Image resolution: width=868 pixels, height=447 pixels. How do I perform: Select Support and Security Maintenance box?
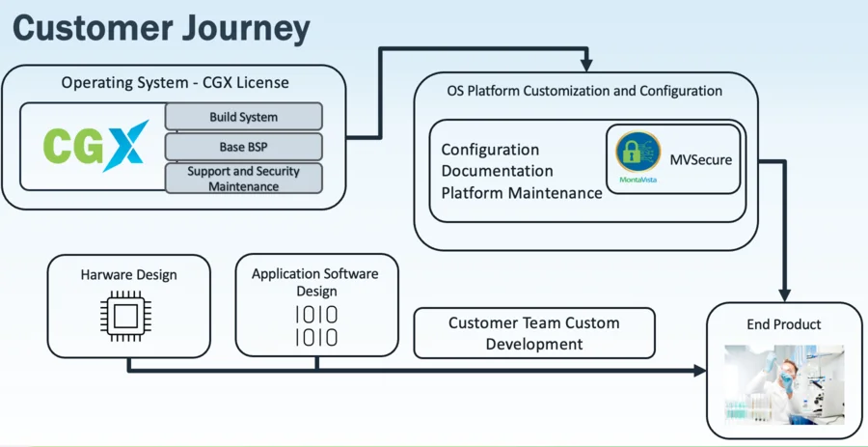tap(244, 179)
